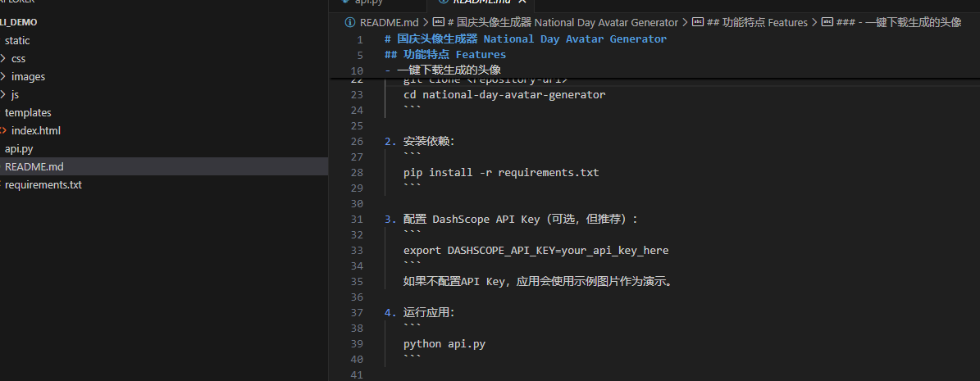Click the '如果不配置API Key' explanation line
Image resolution: width=980 pixels, height=381 pixels.
point(539,282)
